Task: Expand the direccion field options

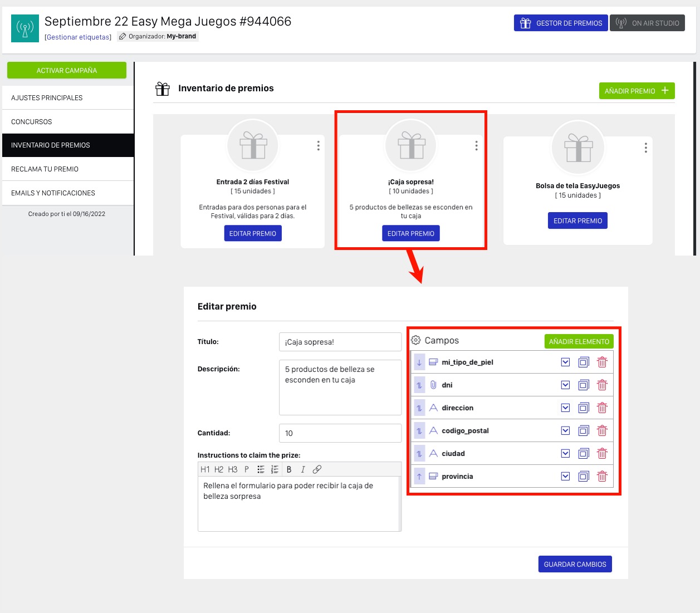Action: (565, 408)
